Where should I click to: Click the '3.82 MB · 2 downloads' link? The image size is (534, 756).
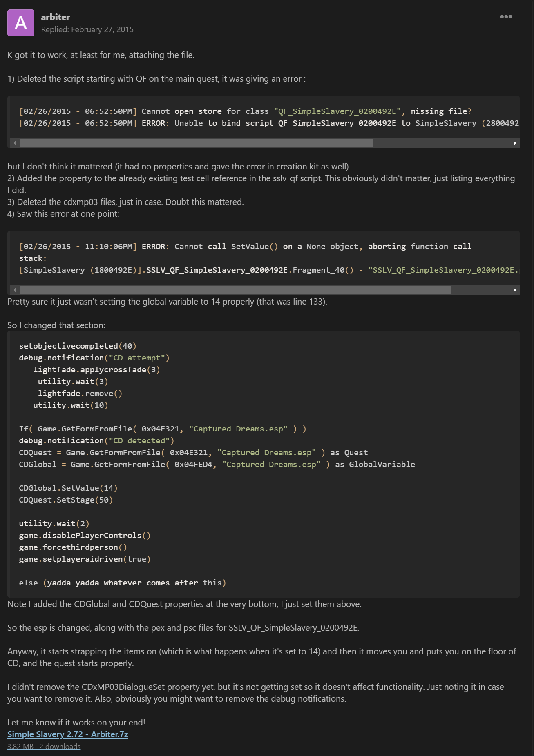pos(44,746)
